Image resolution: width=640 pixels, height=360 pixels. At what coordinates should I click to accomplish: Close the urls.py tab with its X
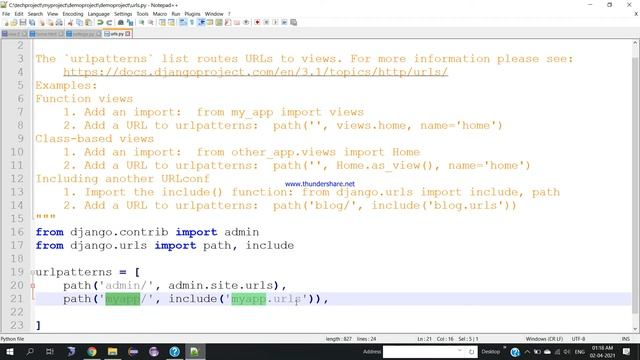[x=128, y=34]
